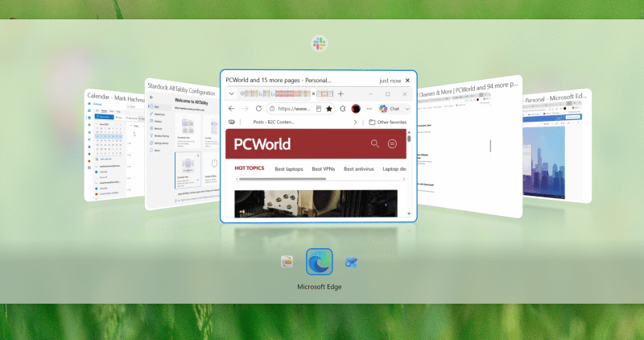Select the HOT TOPICS label
This screenshot has height=340, width=644.
coord(250,168)
